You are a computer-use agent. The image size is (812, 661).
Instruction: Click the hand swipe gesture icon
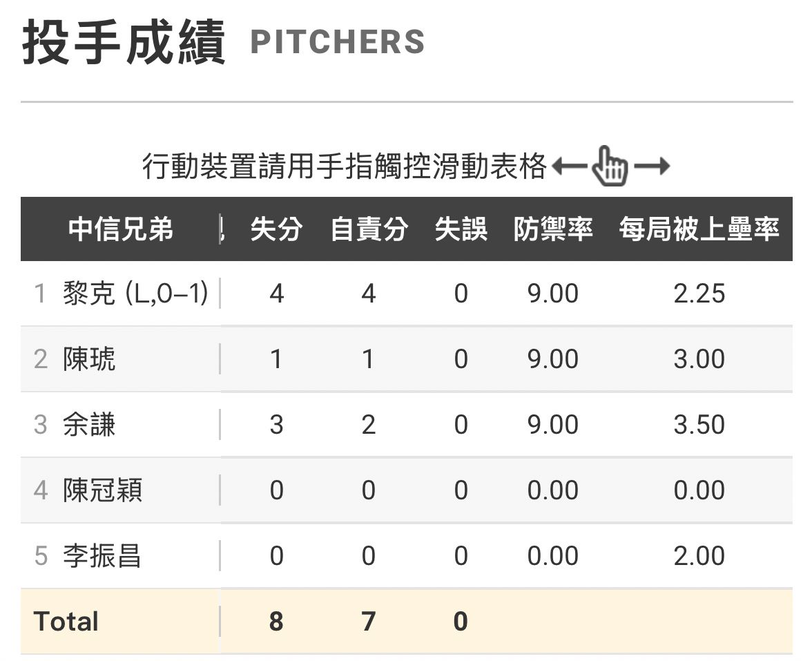point(612,166)
